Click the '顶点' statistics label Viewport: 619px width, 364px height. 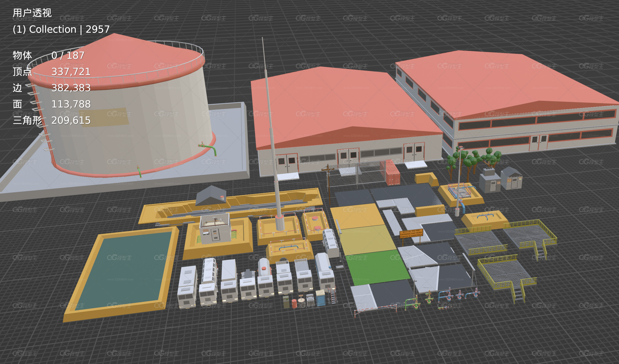pyautogui.click(x=22, y=72)
